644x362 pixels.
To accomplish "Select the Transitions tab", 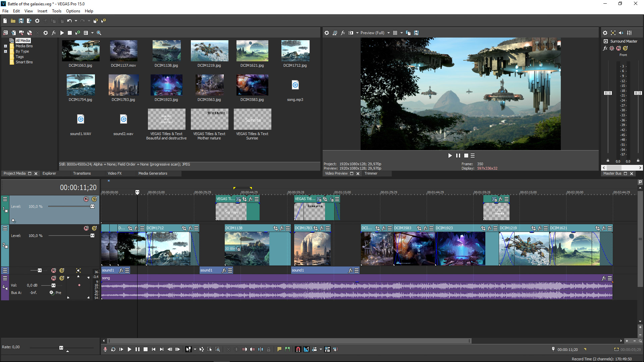I will [x=82, y=173].
